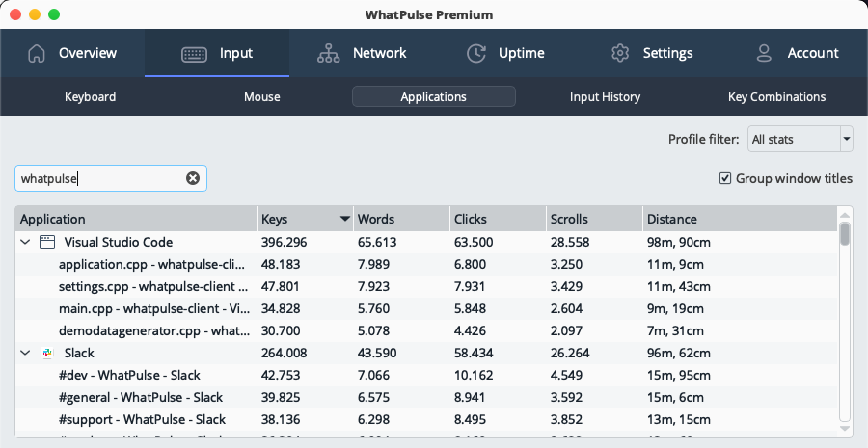Select the demodatagenerator.cpp row
868x448 pixels.
(x=426, y=330)
